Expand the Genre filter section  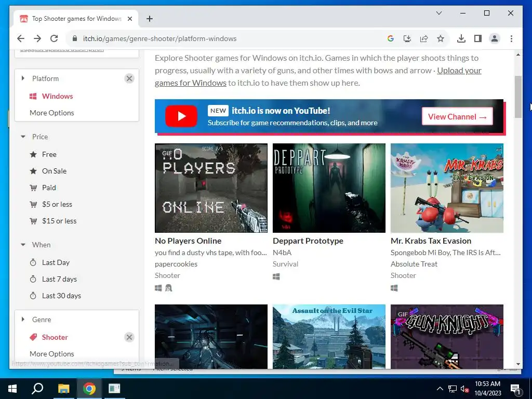tap(23, 320)
